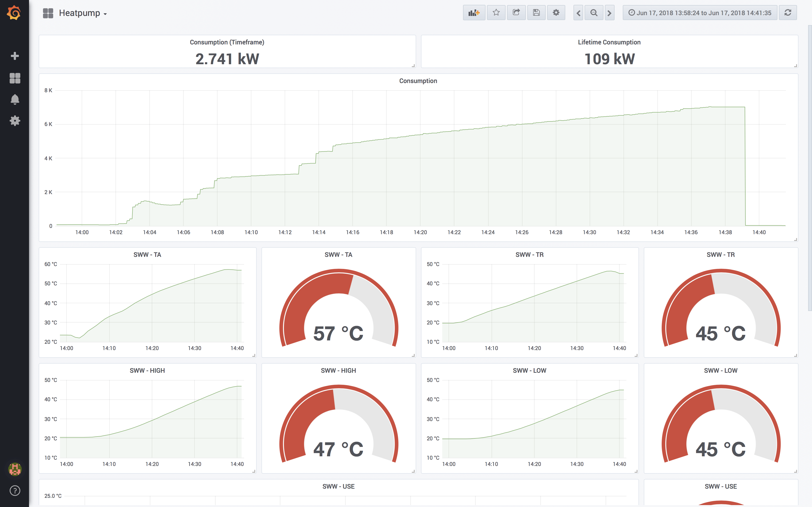Image resolution: width=812 pixels, height=507 pixels.
Task: Open the Create plus menu in sidebar
Action: 14,56
